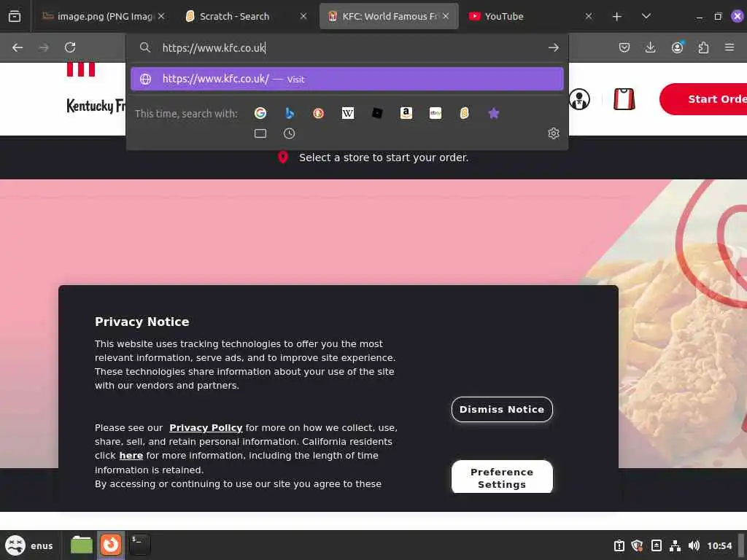
Task: Open the security shield tray icon
Action: click(637, 545)
